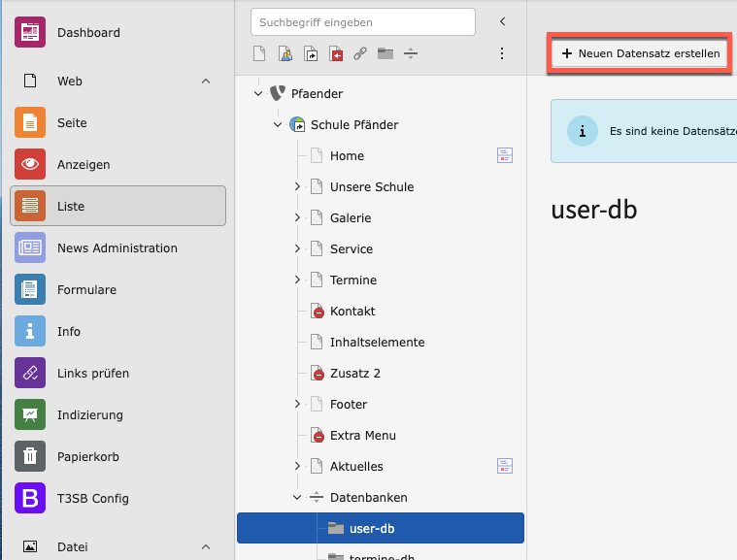
Task: Click Neuen Datensatz erstellen button
Action: [640, 53]
